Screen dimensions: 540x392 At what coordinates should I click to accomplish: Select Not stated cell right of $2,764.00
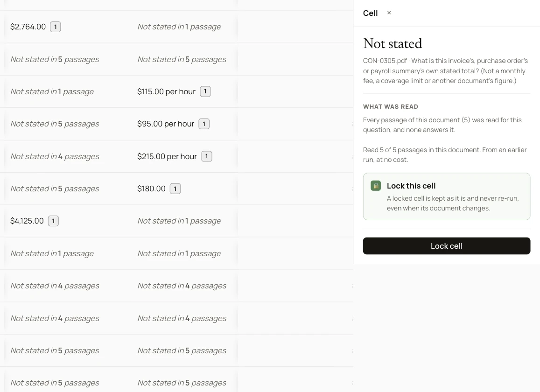coord(184,27)
